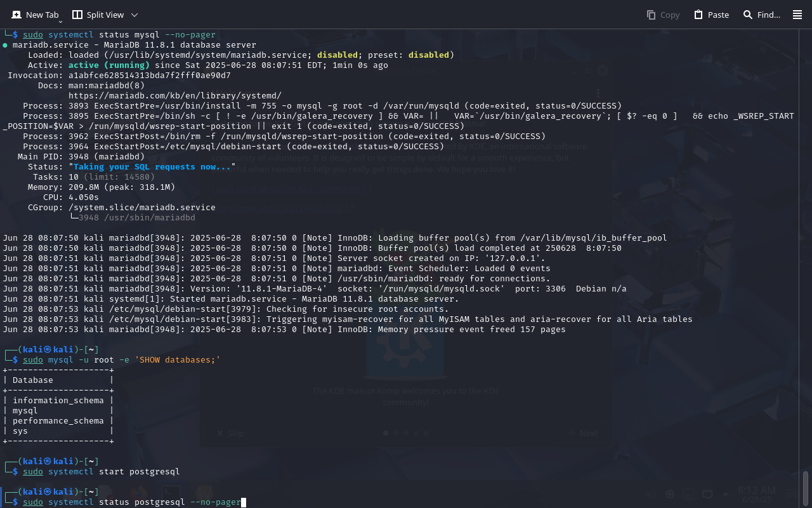The image size is (812, 508).
Task: Click the log line 'Server socket created on IP'
Action: tap(274, 258)
